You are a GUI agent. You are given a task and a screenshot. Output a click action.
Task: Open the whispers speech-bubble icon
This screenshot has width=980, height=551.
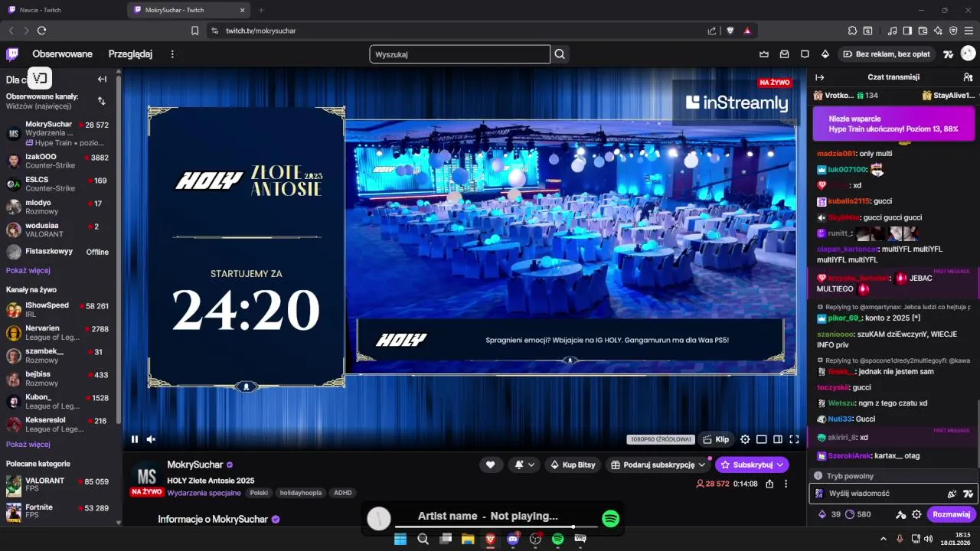pos(805,54)
